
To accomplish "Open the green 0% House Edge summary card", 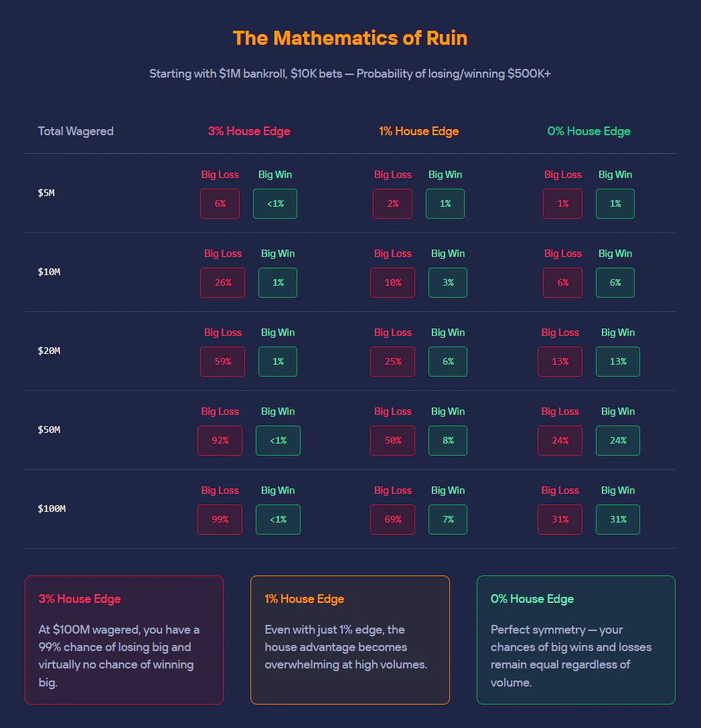I will pyautogui.click(x=576, y=640).
